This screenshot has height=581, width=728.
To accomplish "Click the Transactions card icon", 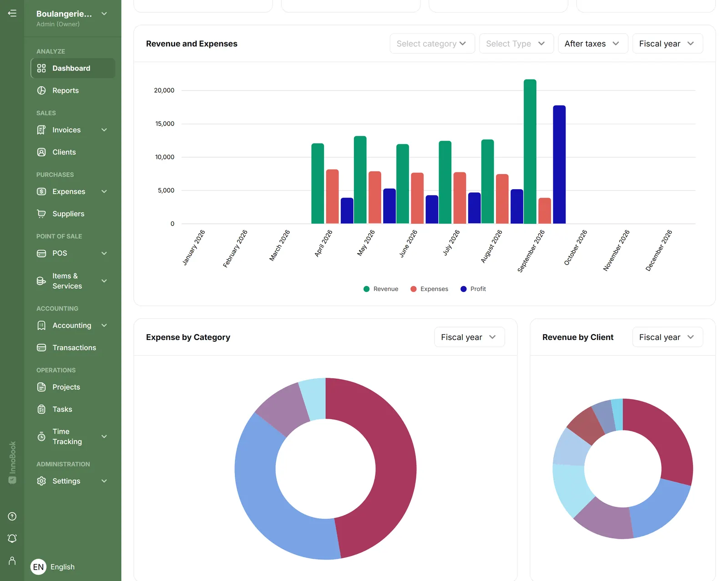I will (41, 348).
